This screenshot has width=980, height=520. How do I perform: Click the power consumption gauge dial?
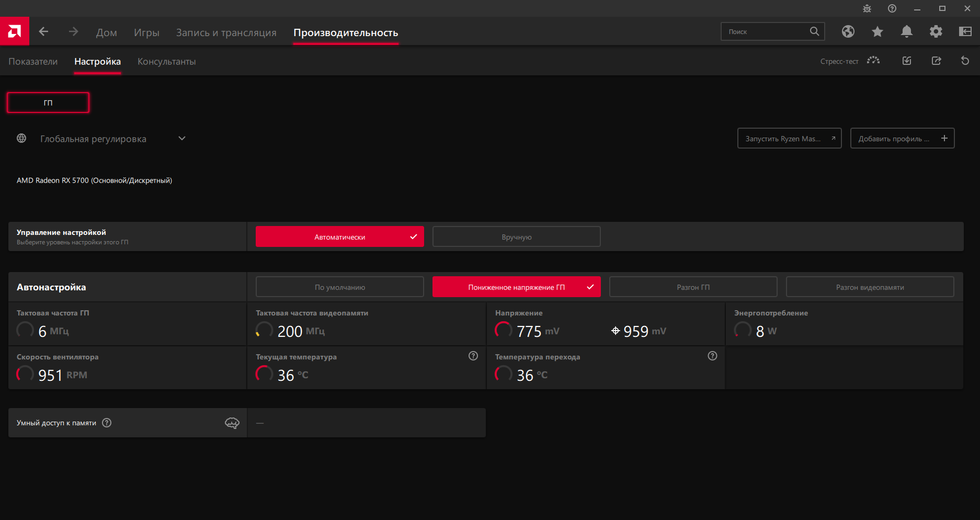pos(743,330)
